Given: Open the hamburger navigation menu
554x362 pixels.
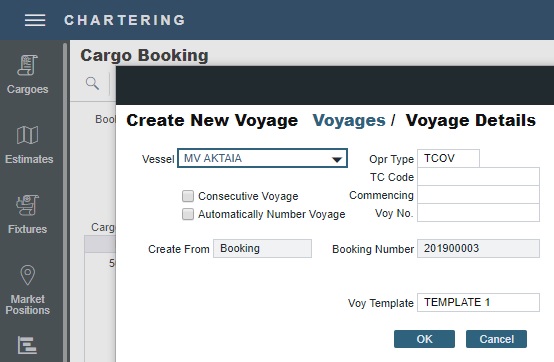Looking at the screenshot, I should [x=35, y=20].
